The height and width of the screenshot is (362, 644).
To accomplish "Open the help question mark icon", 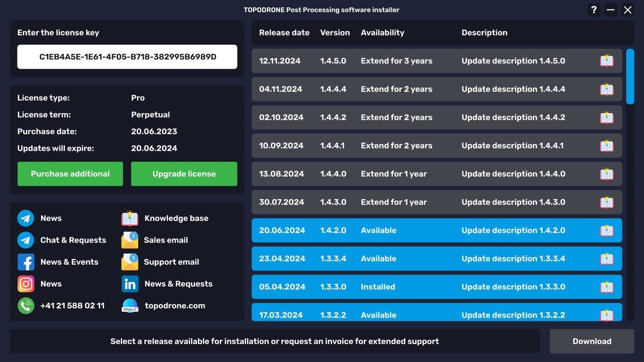I will (594, 10).
